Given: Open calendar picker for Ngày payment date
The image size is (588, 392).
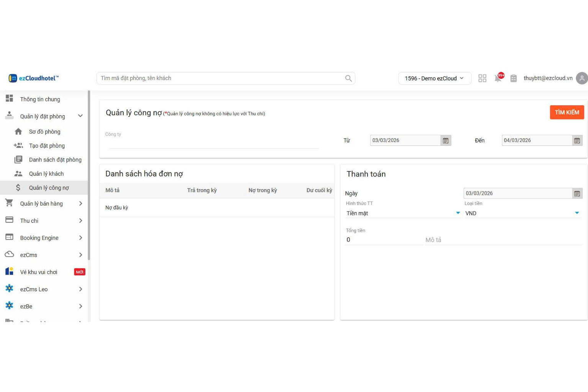Looking at the screenshot, I should pyautogui.click(x=577, y=193).
